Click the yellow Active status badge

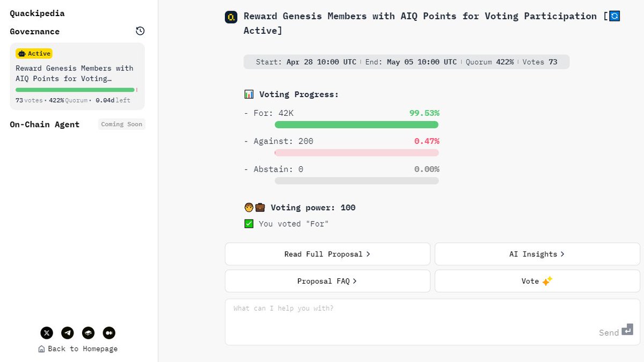34,54
